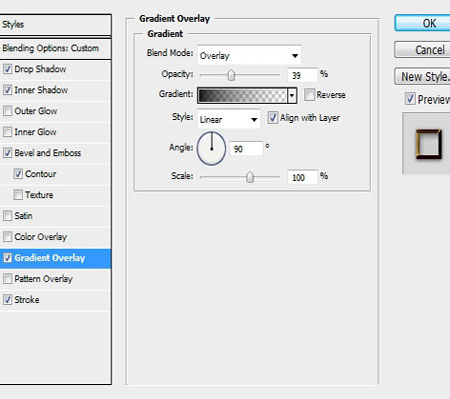Uncheck the Gradient Overlay checkbox

[x=7, y=258]
